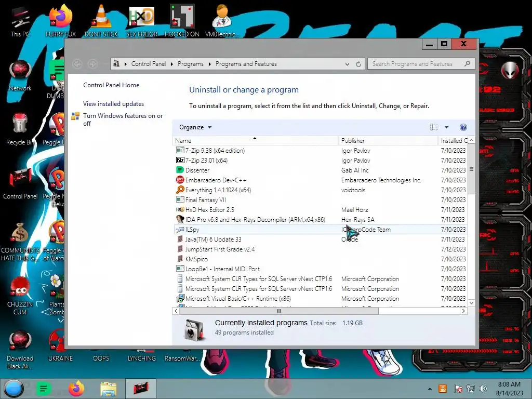The image size is (532, 399).
Task: Click the ILSpy program icon
Action: [x=180, y=229]
